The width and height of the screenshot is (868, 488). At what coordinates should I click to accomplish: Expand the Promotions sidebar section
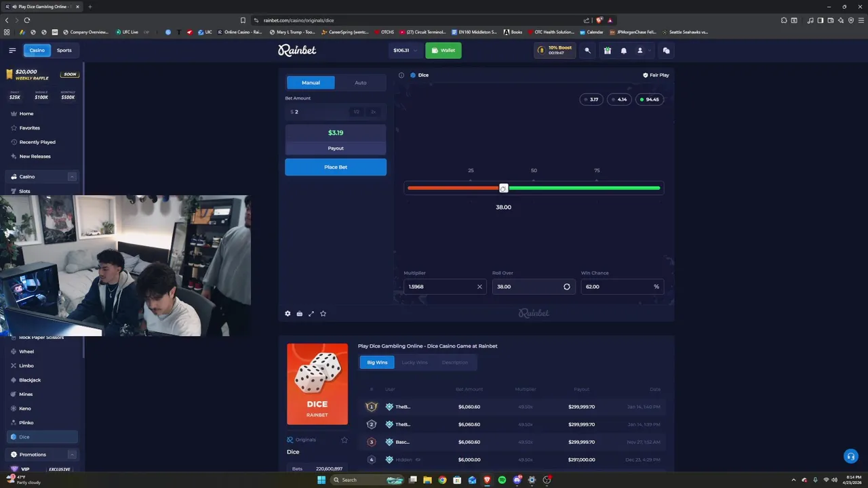click(x=72, y=455)
